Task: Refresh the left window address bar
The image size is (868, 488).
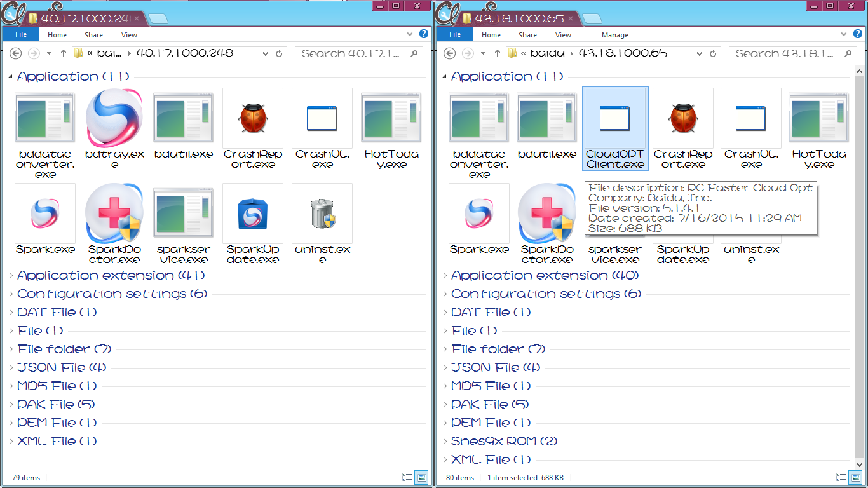Action: (x=278, y=53)
